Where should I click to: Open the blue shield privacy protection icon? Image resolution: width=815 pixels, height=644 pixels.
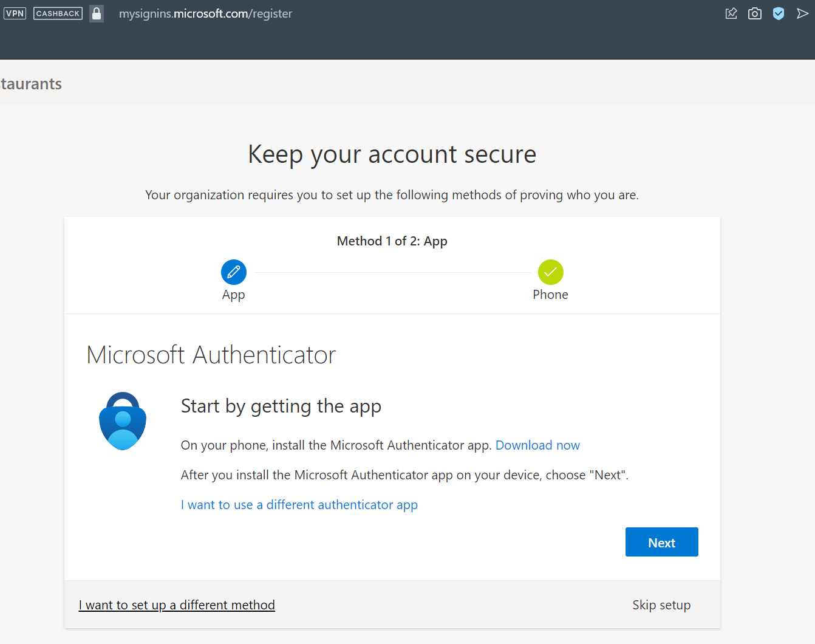[779, 13]
